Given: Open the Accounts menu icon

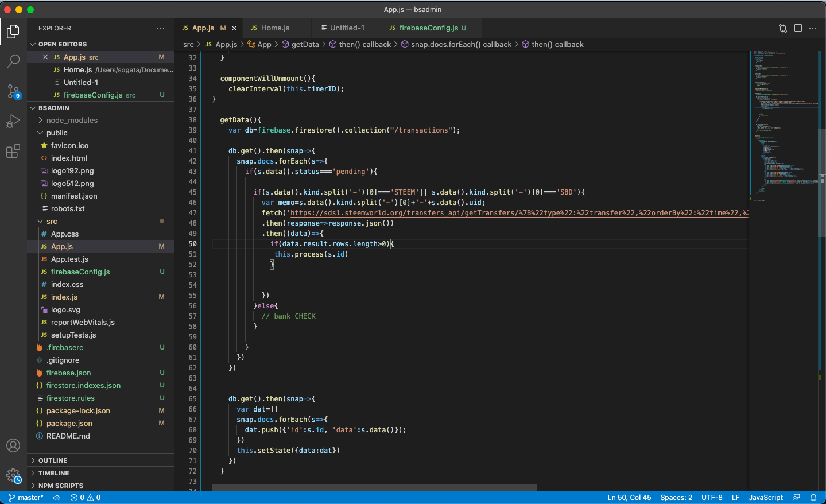Looking at the screenshot, I should point(13,445).
